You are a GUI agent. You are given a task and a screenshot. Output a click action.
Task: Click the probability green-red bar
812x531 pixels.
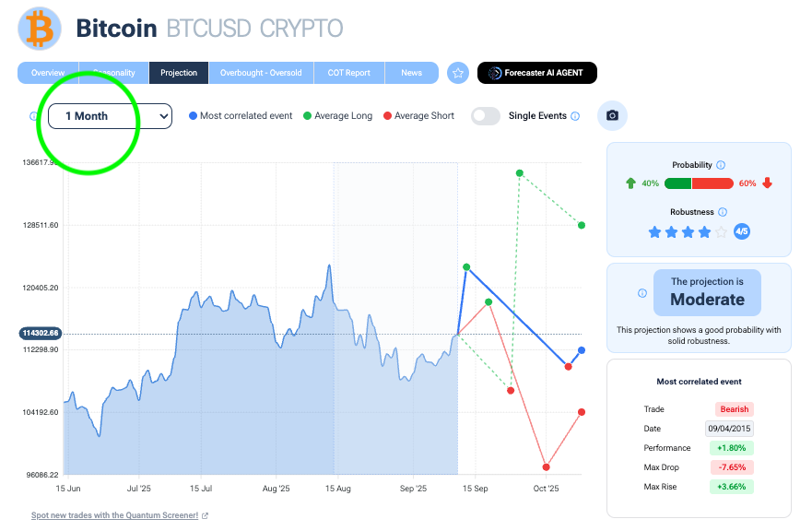[699, 183]
